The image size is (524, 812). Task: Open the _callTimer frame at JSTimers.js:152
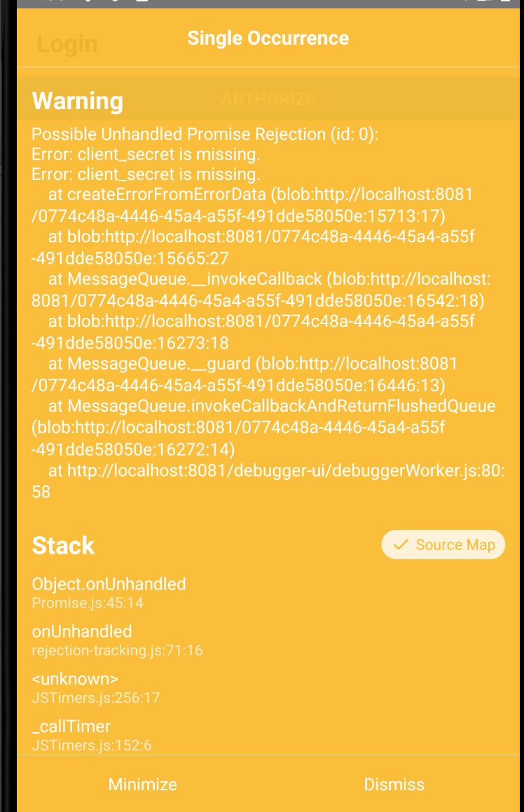(71, 726)
